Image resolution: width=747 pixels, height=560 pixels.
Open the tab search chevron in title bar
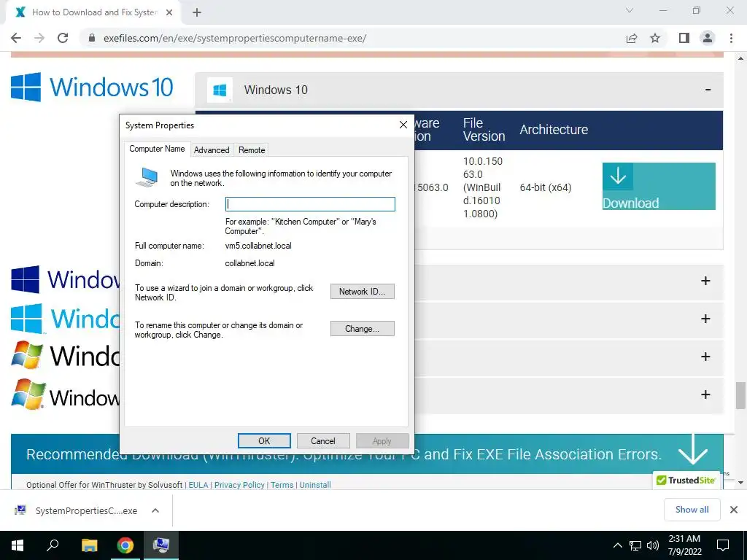(630, 10)
